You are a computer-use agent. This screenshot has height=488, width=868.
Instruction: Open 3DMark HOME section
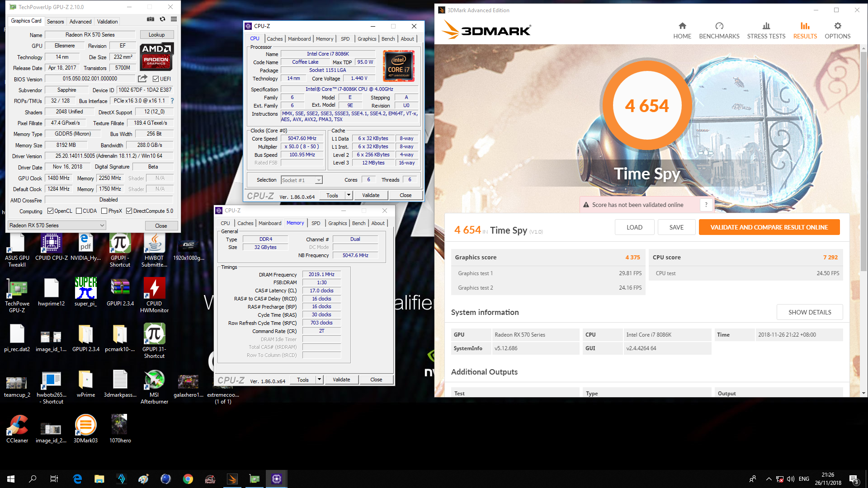(x=682, y=31)
